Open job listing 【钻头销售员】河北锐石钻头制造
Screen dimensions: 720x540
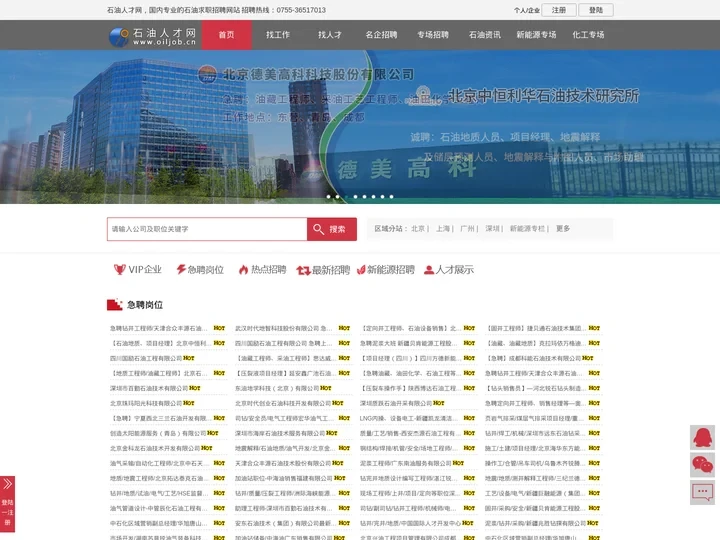pos(536,388)
